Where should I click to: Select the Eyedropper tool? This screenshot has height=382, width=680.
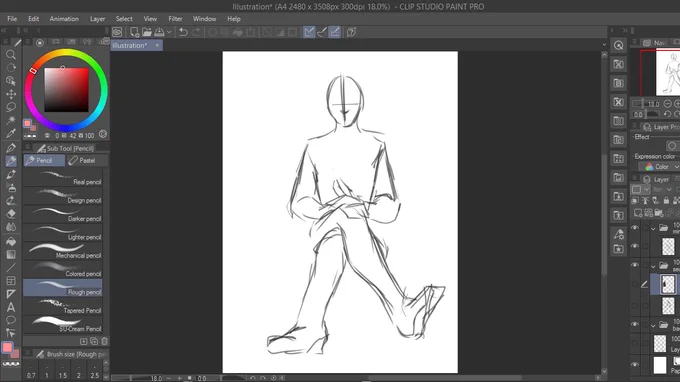[x=11, y=133]
